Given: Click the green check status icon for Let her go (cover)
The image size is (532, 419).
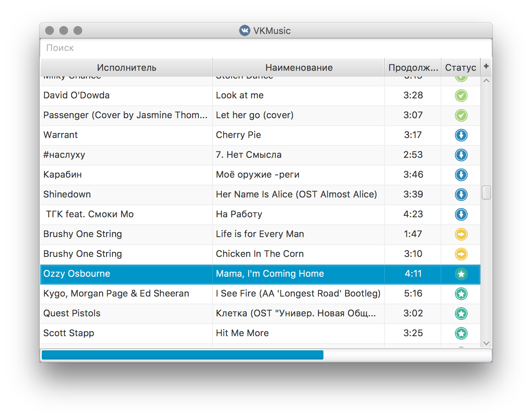Looking at the screenshot, I should [x=461, y=115].
